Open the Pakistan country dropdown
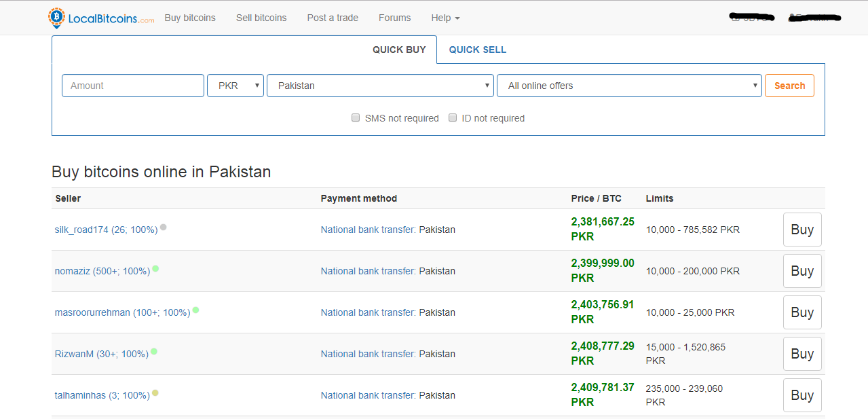The width and height of the screenshot is (868, 419). [x=380, y=86]
